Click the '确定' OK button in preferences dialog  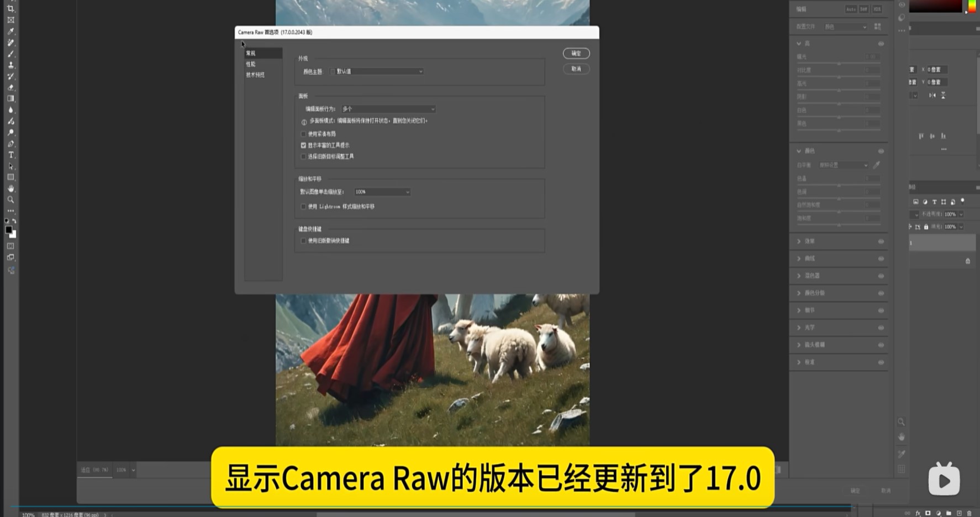tap(576, 54)
